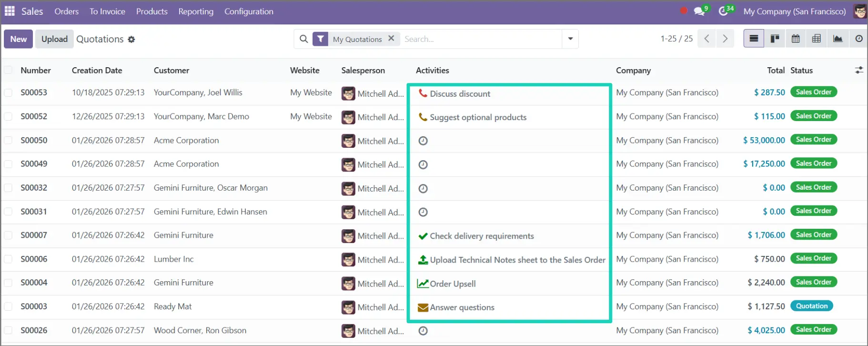Screen dimensions: 868x346
Task: Switch to Calendar view
Action: 796,39
